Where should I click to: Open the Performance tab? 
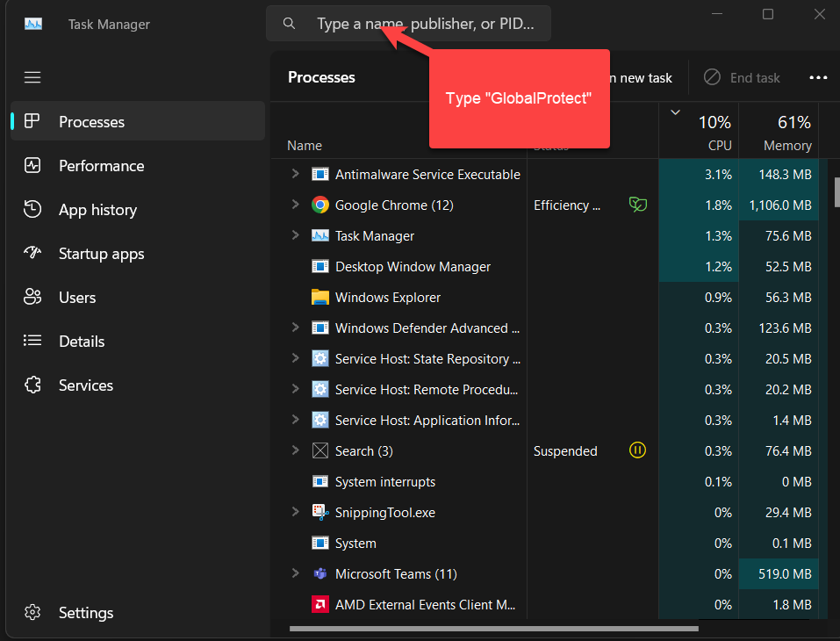click(x=101, y=166)
